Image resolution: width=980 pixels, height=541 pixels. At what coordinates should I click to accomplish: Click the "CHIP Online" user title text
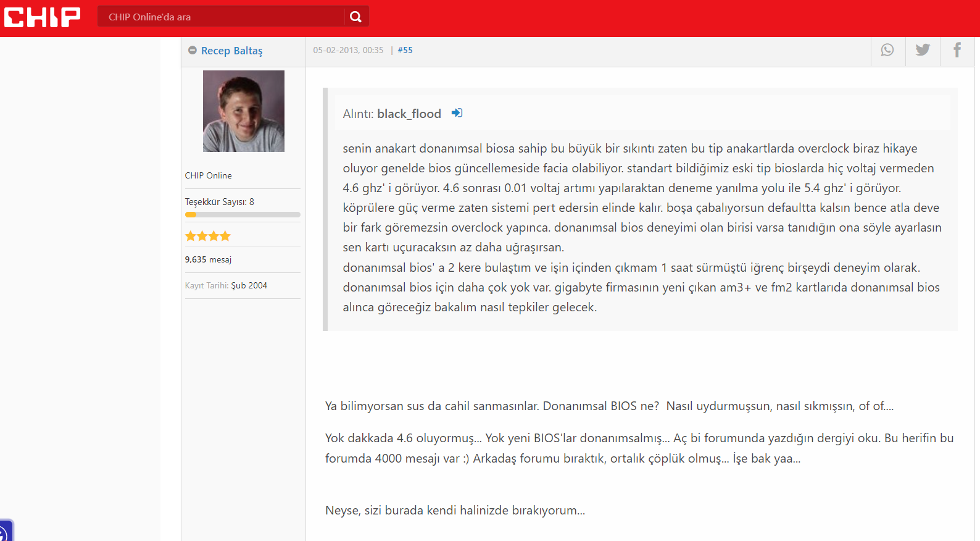coord(209,175)
